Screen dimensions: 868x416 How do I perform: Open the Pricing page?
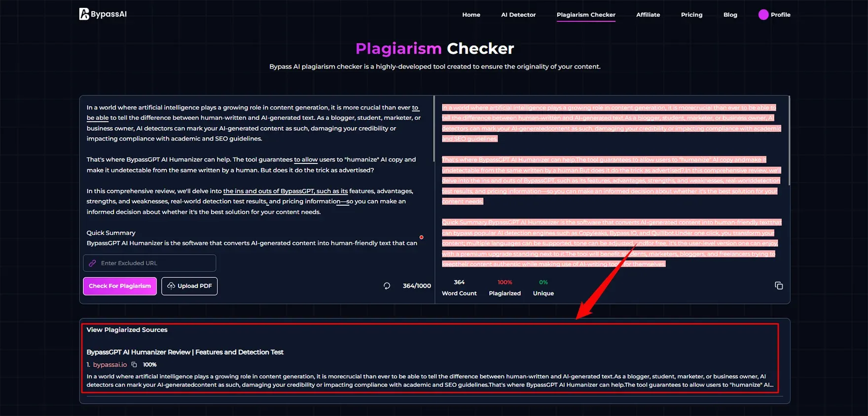coord(691,15)
